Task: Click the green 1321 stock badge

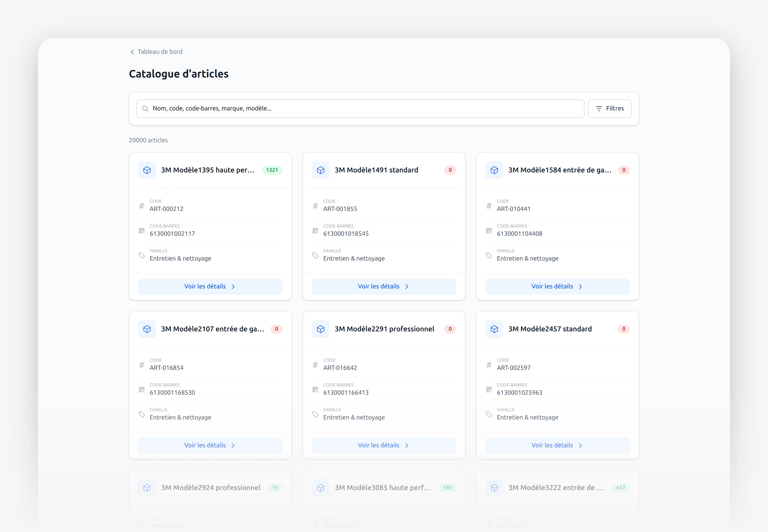Action: click(272, 170)
